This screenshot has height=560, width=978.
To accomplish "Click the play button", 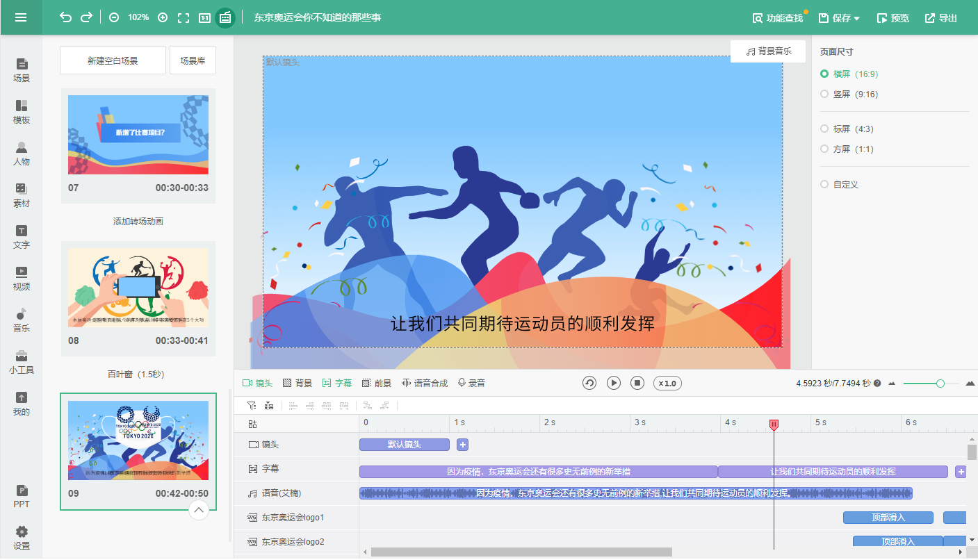I will 614,383.
